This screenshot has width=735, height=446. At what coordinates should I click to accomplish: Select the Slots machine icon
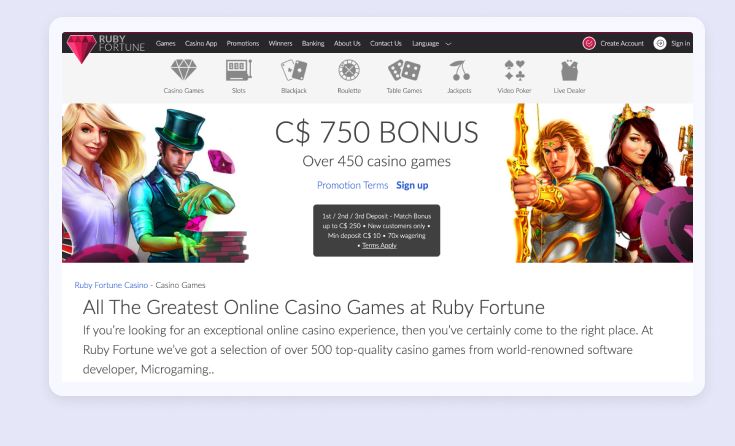click(239, 70)
